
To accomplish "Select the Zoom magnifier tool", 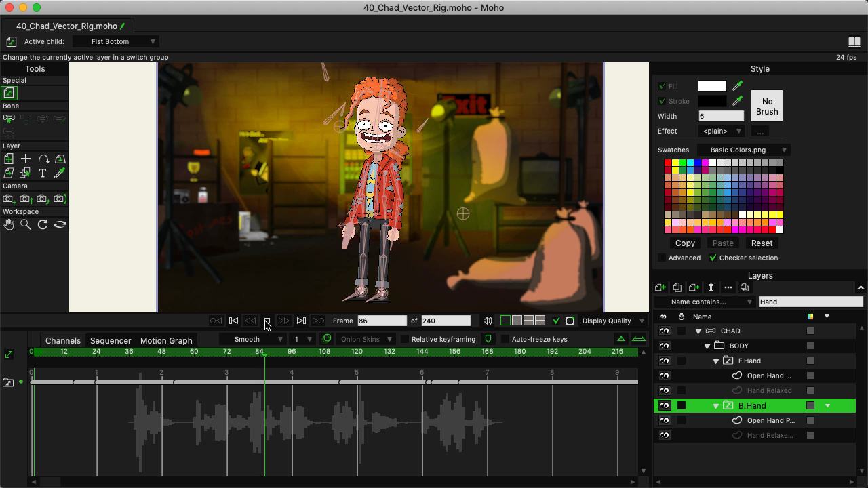I will click(x=26, y=224).
